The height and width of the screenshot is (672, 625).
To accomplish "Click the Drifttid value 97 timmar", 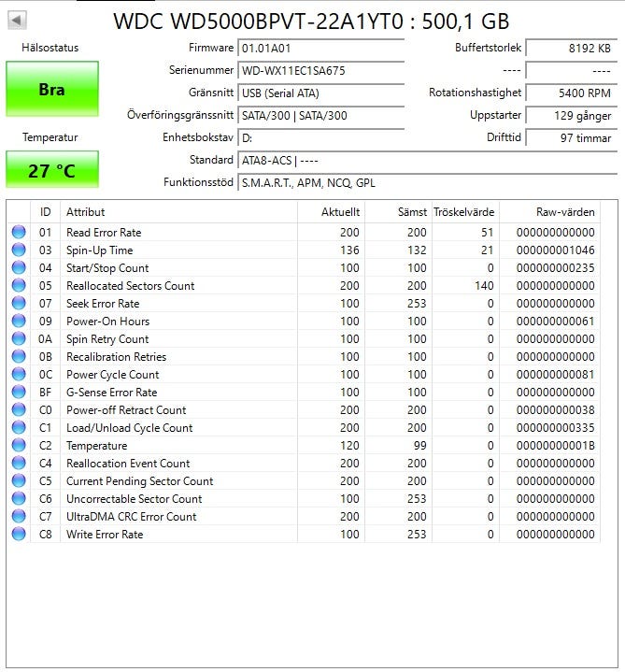I will [572, 138].
